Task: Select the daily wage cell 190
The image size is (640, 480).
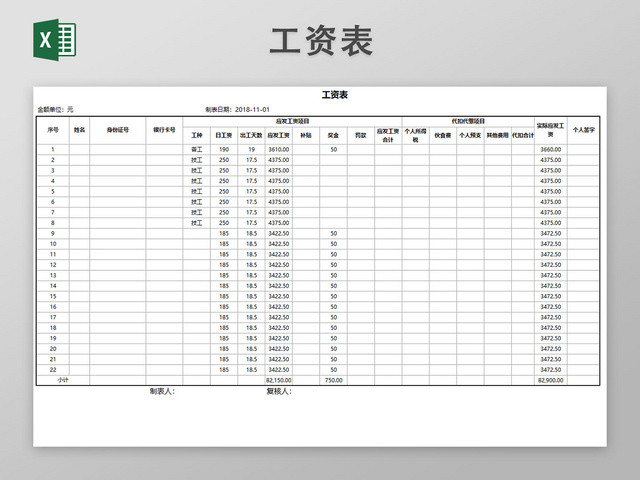Action: pos(224,149)
